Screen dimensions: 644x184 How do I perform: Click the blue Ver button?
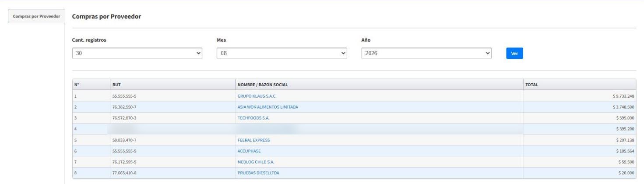(514, 53)
